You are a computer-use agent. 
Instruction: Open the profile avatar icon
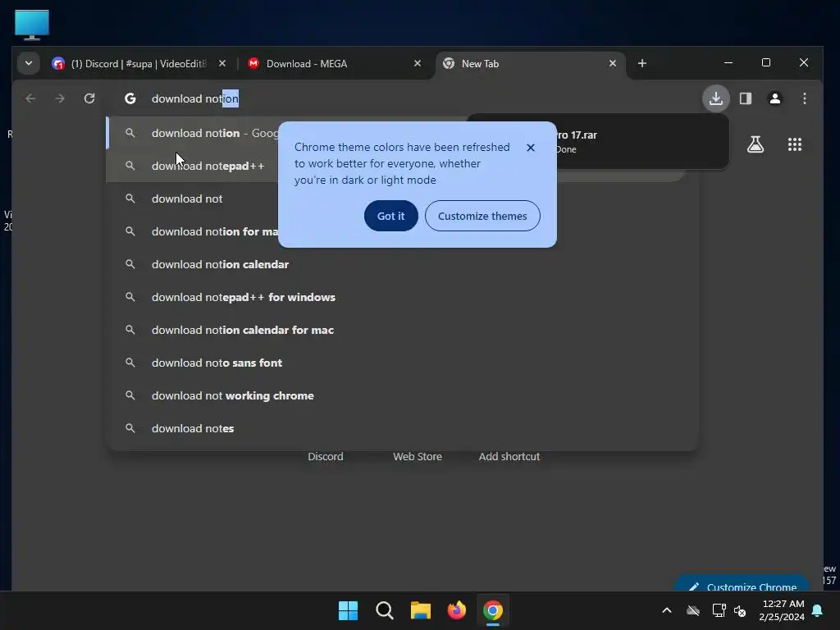(774, 98)
